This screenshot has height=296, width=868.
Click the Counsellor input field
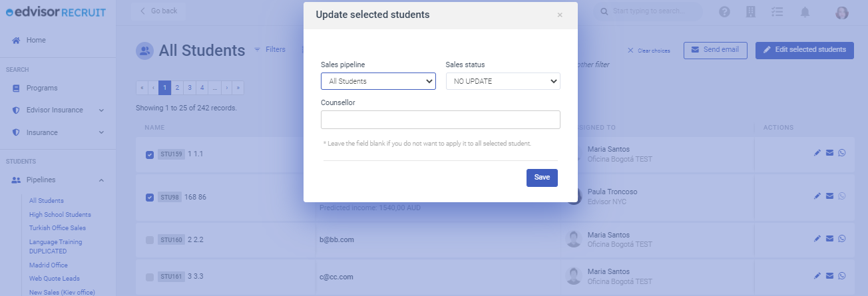[x=441, y=120]
